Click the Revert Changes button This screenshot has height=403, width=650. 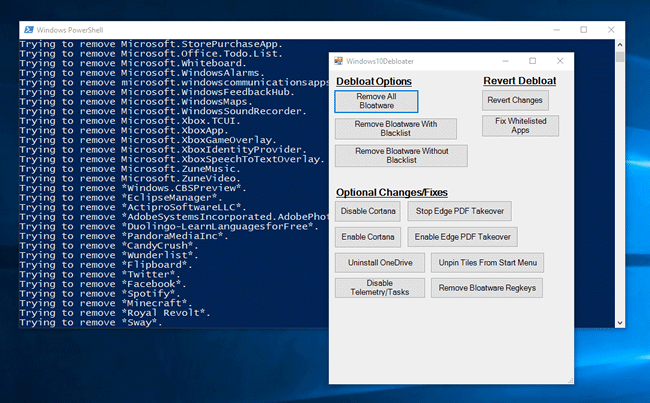(x=516, y=100)
